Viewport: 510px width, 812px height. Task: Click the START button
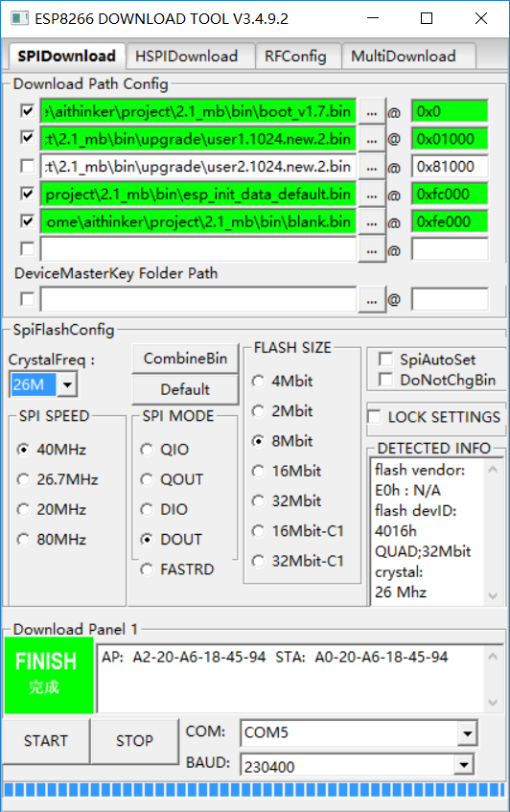[x=46, y=740]
